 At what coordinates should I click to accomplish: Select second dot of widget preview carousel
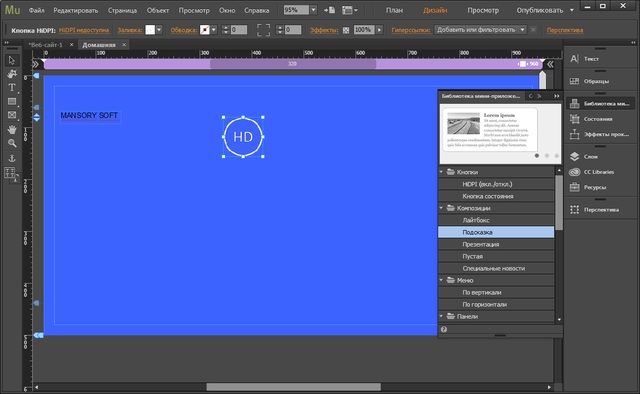(x=547, y=156)
